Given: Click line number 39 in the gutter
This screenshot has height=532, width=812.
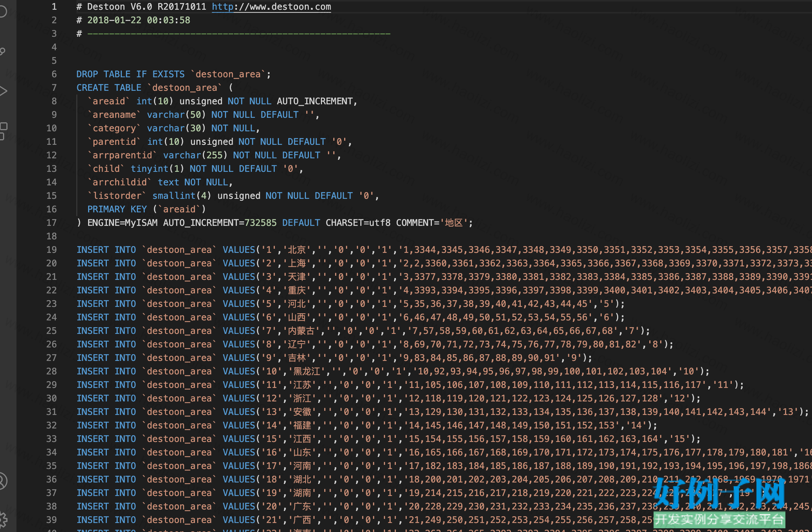Looking at the screenshot, I should [x=52, y=520].
